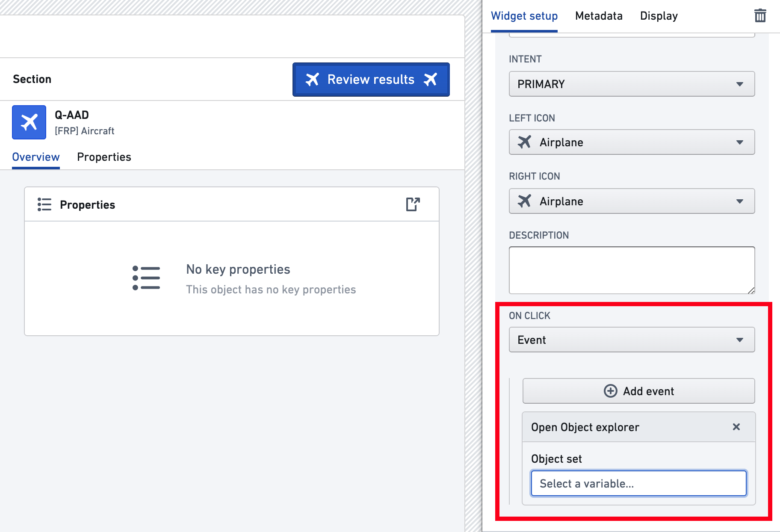Select the Overview tab
Image resolution: width=780 pixels, height=532 pixels.
pyautogui.click(x=36, y=157)
